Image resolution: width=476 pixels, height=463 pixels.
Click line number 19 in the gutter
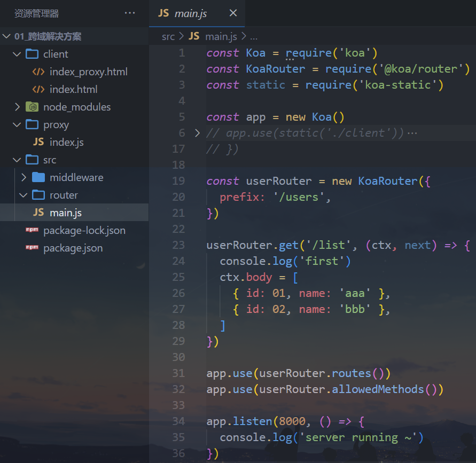point(178,181)
